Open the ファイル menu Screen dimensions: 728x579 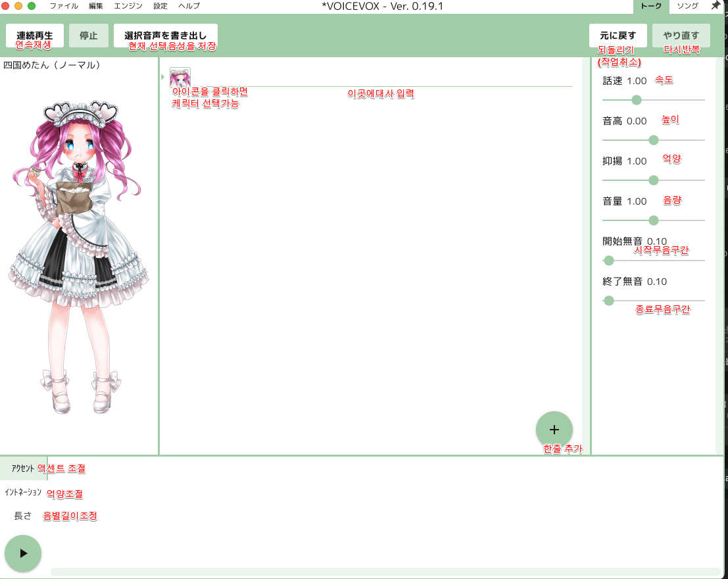coord(64,6)
